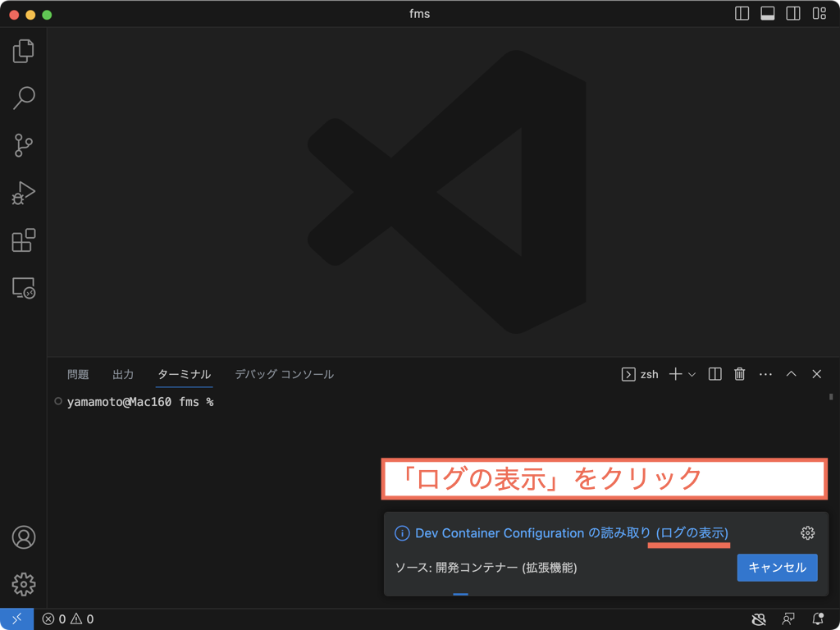The image size is (840, 630).
Task: Show errors and warnings count in status bar
Action: pos(68,619)
